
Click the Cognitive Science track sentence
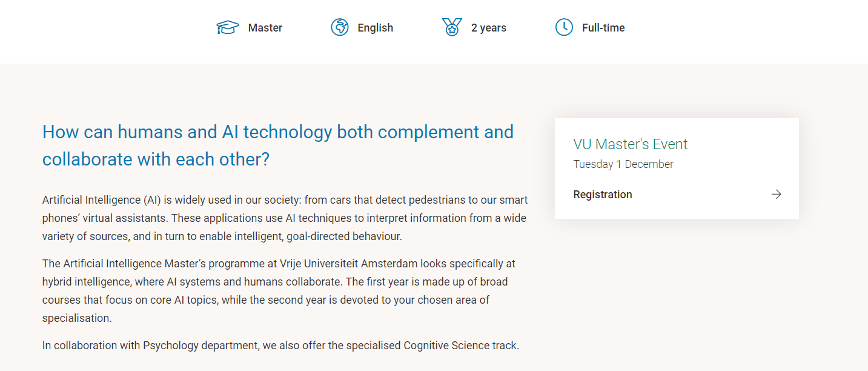280,346
